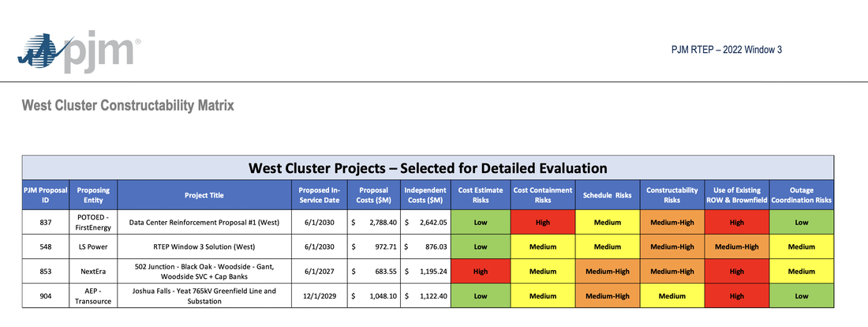Screen dimensions: 868x327
Task: Click the 'POTOED - FirstEnergy' entity cell
Action: [94, 222]
